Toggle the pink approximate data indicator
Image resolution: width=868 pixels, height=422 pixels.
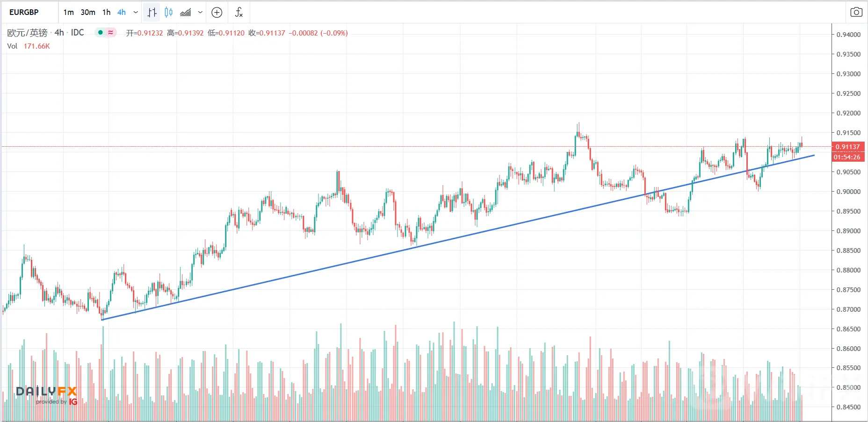click(x=111, y=33)
